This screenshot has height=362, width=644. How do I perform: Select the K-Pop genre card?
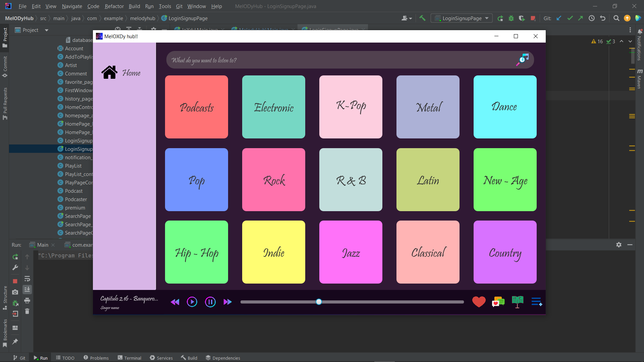click(x=351, y=107)
